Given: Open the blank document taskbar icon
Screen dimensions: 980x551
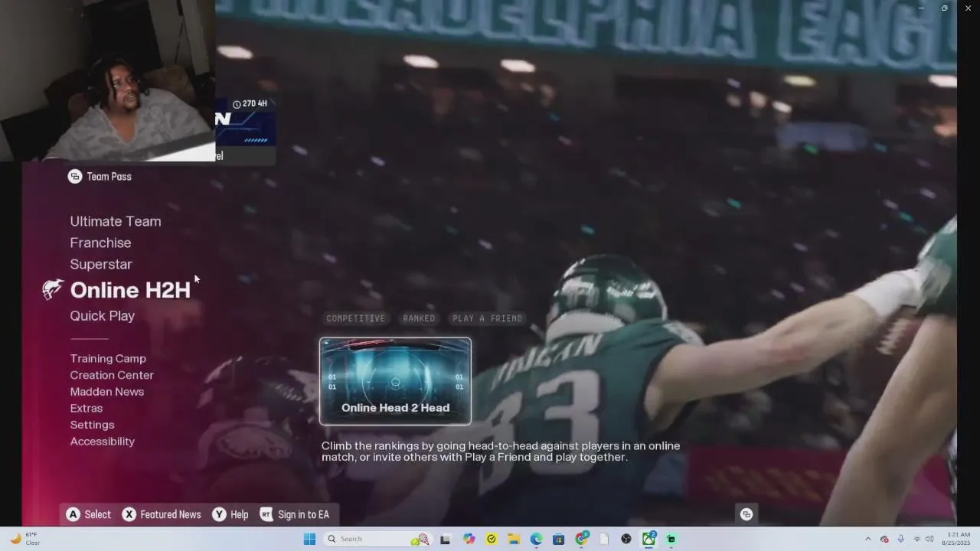Looking at the screenshot, I should [x=604, y=539].
